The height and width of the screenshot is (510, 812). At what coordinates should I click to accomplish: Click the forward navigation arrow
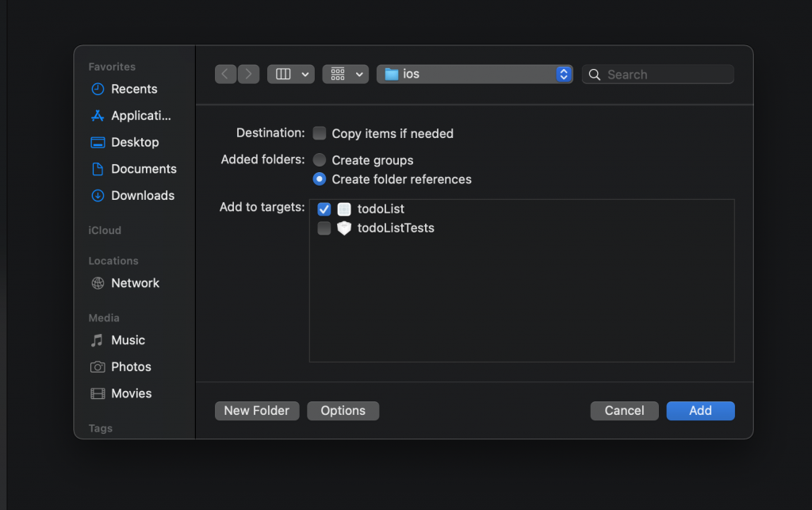[x=249, y=75]
